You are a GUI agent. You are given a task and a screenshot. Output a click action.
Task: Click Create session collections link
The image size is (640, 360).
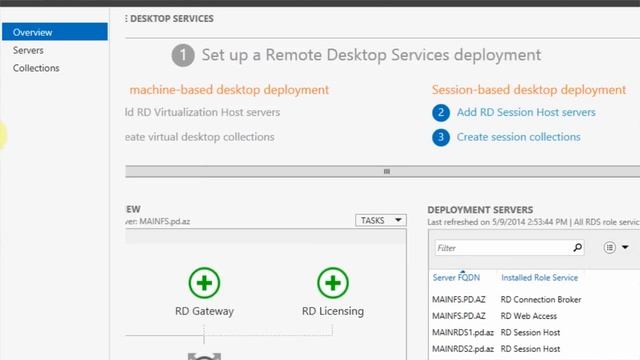coord(518,137)
